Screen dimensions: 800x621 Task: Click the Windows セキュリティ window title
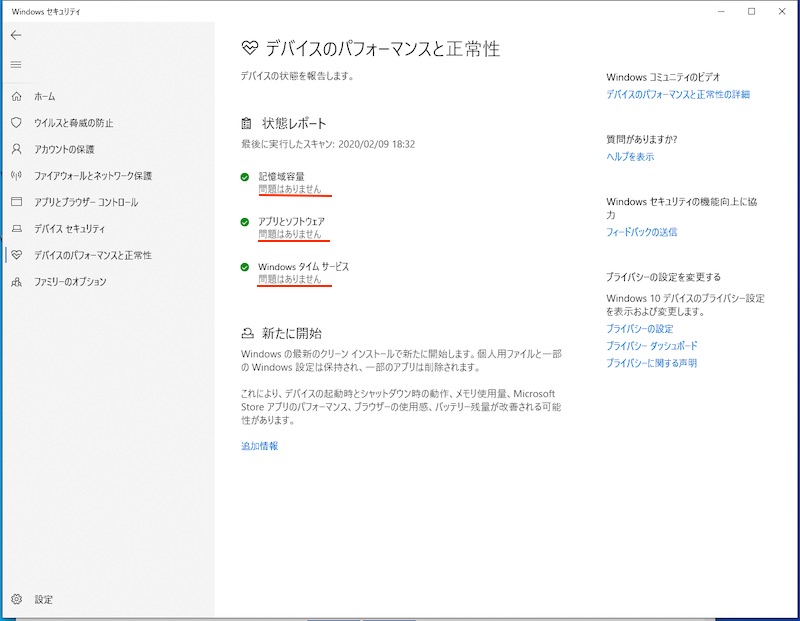tap(46, 11)
